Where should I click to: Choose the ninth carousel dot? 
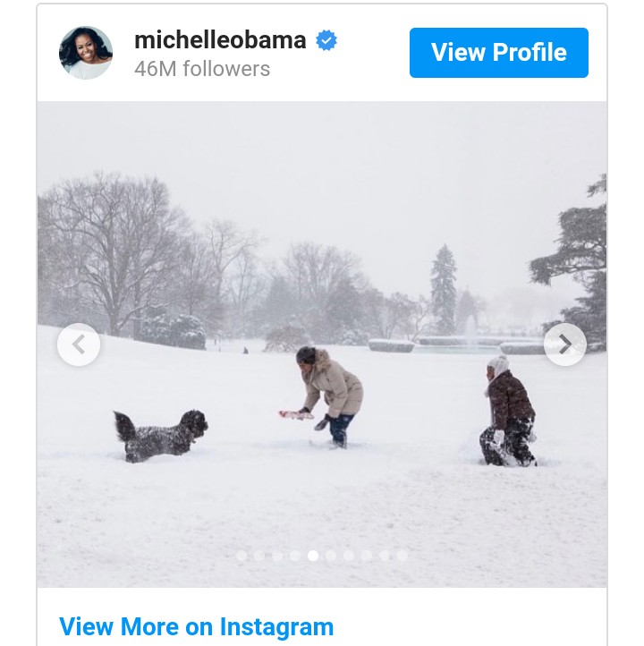tap(385, 556)
